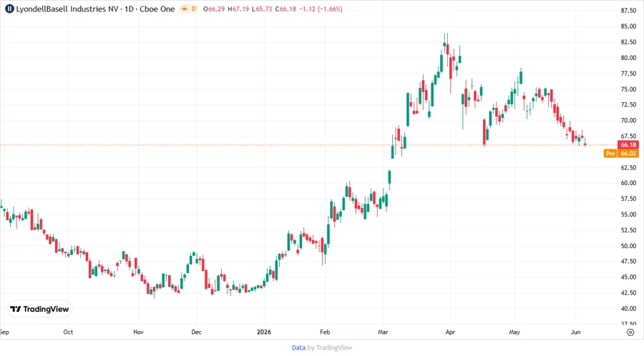Click the 'Mar' time axis label
Viewport: 644px width, 356px height.
[383, 332]
